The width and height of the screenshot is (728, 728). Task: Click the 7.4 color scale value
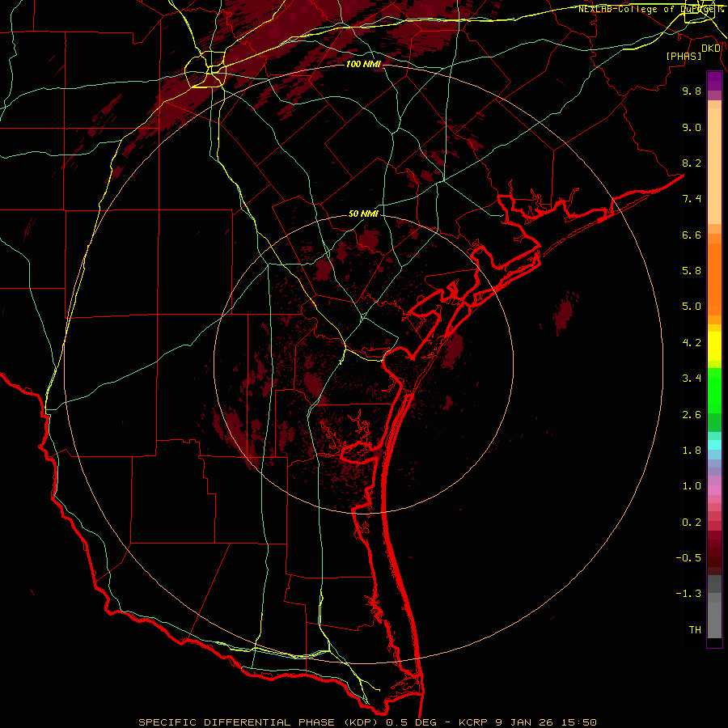(x=692, y=199)
